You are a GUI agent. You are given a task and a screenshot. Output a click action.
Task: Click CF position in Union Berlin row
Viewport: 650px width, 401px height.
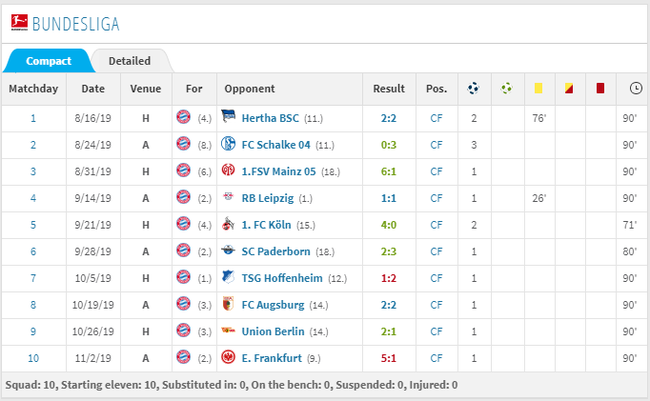[x=436, y=332]
